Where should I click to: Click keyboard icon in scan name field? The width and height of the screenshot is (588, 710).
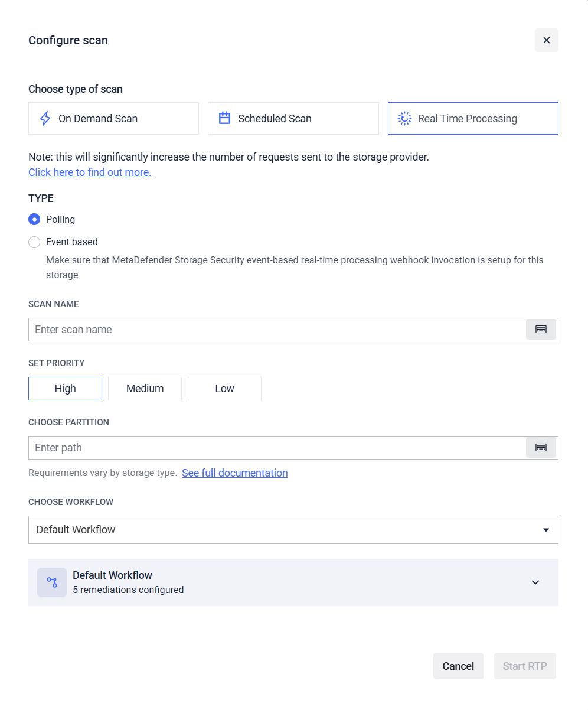(x=541, y=330)
